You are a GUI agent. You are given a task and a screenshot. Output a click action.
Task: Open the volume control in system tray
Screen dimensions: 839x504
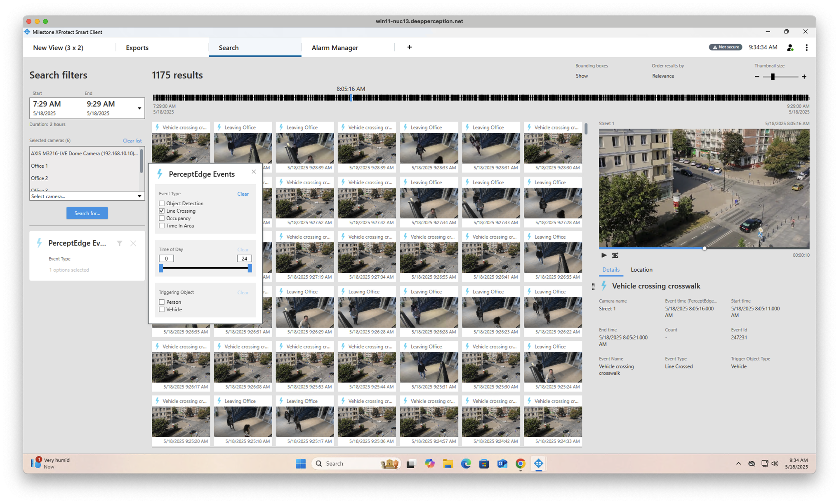(x=775, y=464)
